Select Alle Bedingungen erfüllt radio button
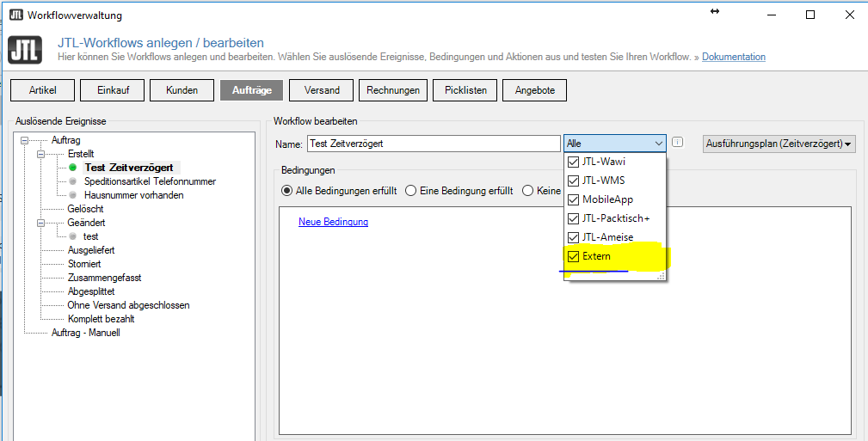This screenshot has height=441, width=868. pos(286,191)
